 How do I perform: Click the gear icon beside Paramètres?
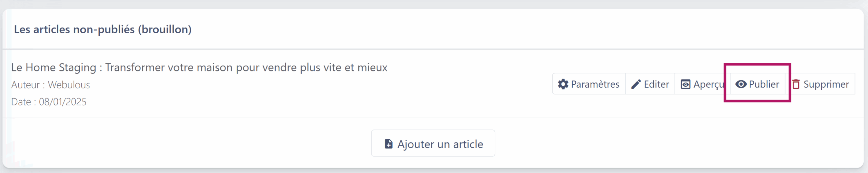click(563, 84)
